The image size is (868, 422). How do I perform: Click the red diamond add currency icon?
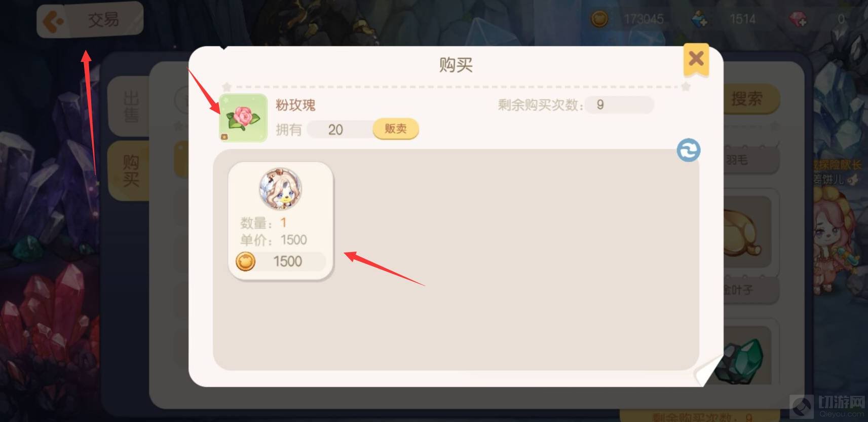point(798,19)
